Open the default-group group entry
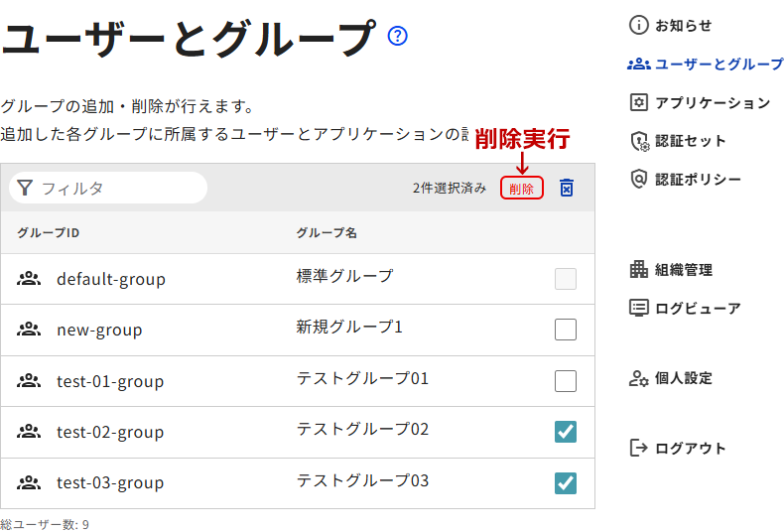This screenshot has height=532, width=784. click(x=110, y=279)
